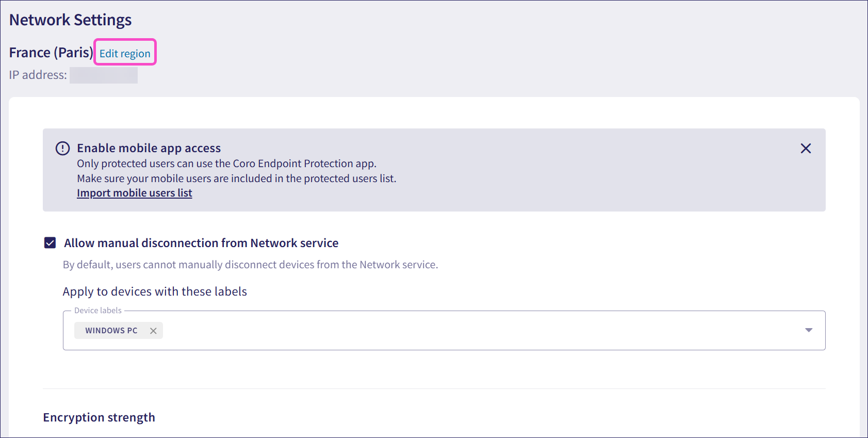The width and height of the screenshot is (868, 438).
Task: Click the Network Settings page heading
Action: point(71,20)
